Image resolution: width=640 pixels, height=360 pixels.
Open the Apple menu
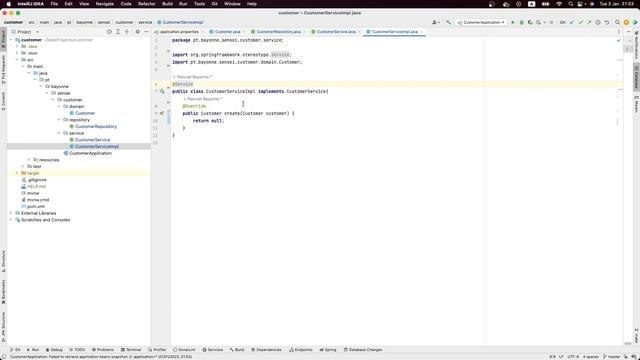coord(9,4)
